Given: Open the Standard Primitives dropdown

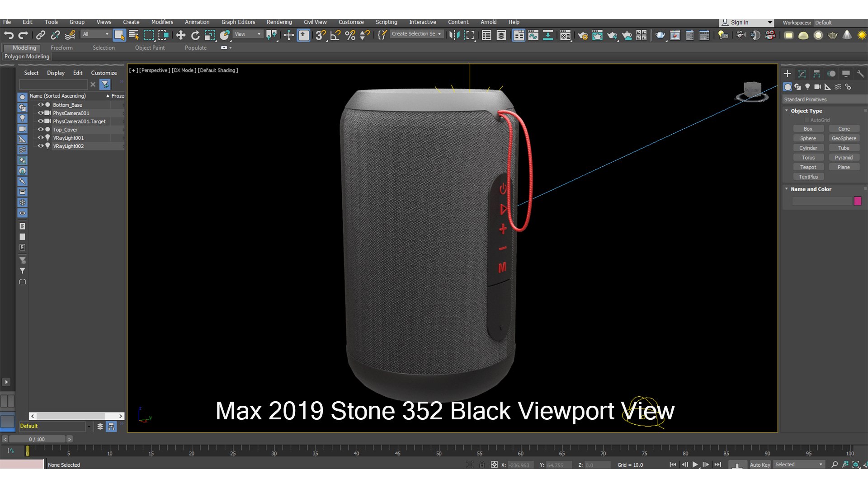Looking at the screenshot, I should coord(824,99).
